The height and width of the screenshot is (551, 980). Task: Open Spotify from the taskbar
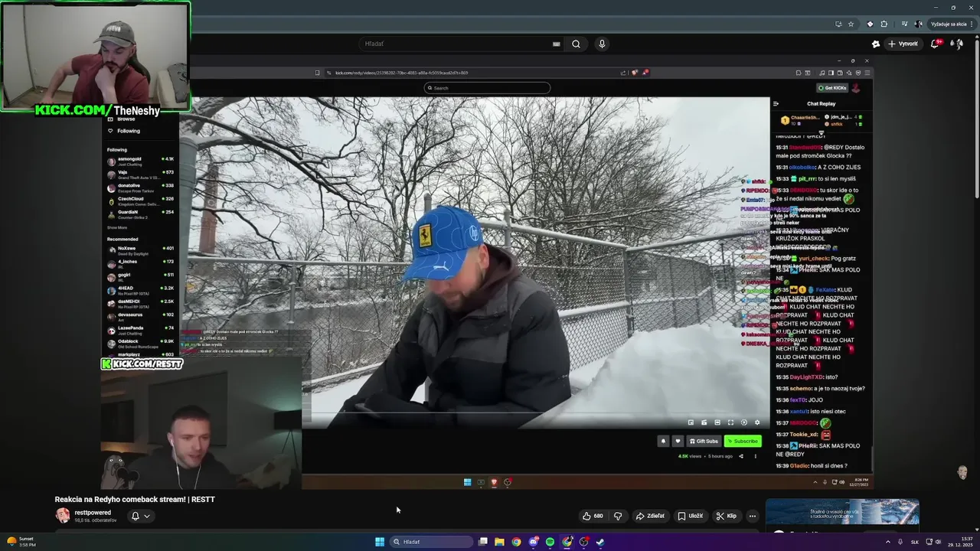(550, 542)
